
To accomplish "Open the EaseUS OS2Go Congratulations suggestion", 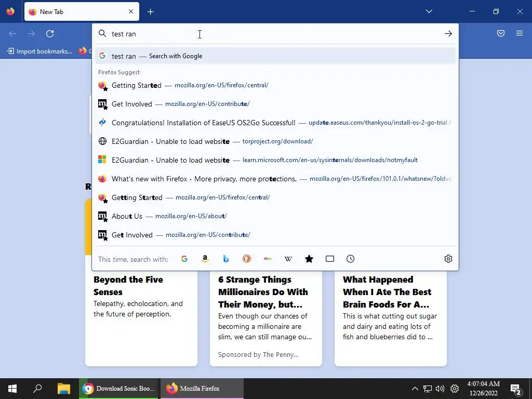I will tap(275, 123).
